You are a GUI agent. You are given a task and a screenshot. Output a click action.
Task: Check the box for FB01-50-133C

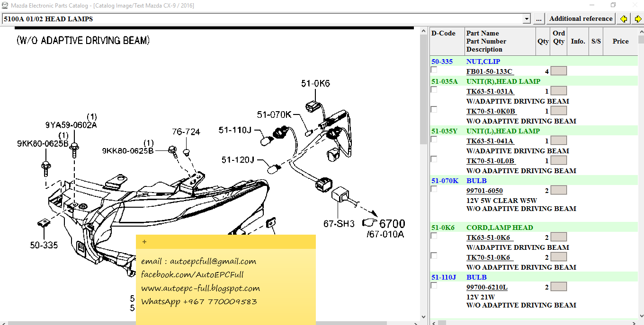click(x=434, y=70)
